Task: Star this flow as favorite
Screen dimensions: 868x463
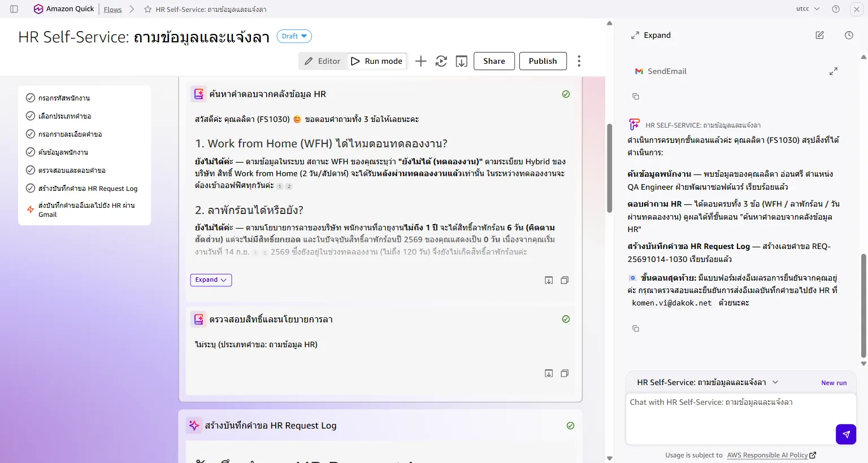Action: click(x=148, y=9)
